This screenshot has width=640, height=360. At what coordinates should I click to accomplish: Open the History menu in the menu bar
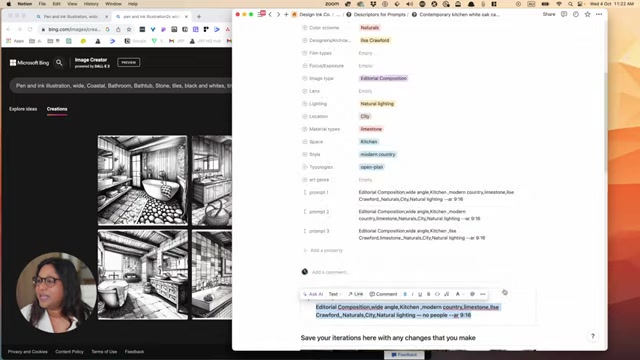(91, 4)
